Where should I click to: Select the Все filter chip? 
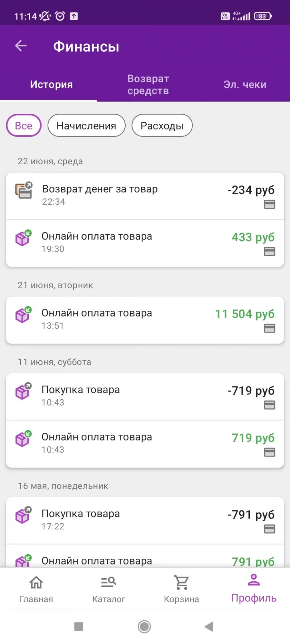tap(24, 125)
